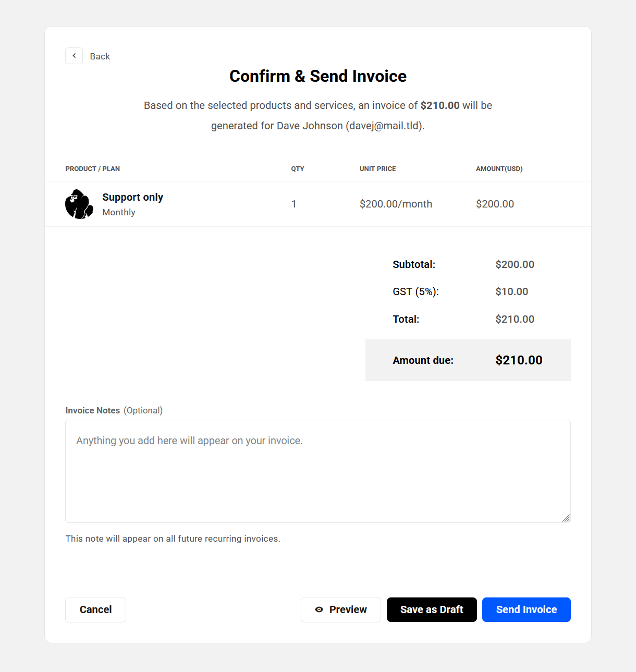Click the Monthly plan subtitle
636x672 pixels.
(119, 212)
